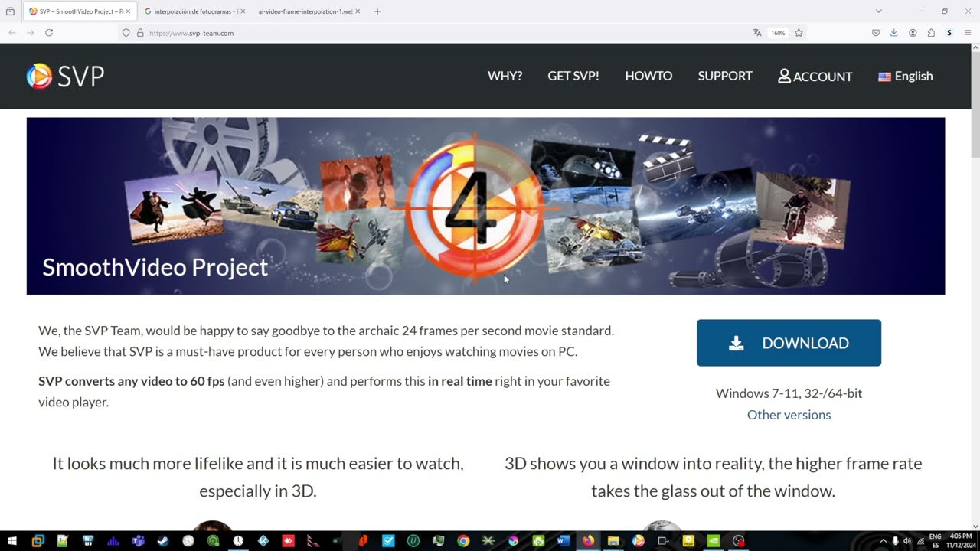Follow the Other versions link
Viewport: 980px width, 551px height.
(789, 415)
